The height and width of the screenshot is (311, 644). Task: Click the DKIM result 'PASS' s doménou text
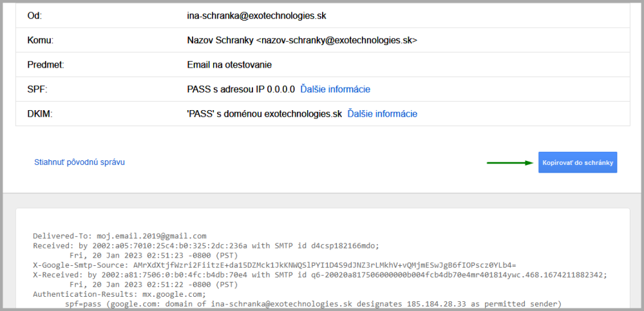tap(264, 113)
